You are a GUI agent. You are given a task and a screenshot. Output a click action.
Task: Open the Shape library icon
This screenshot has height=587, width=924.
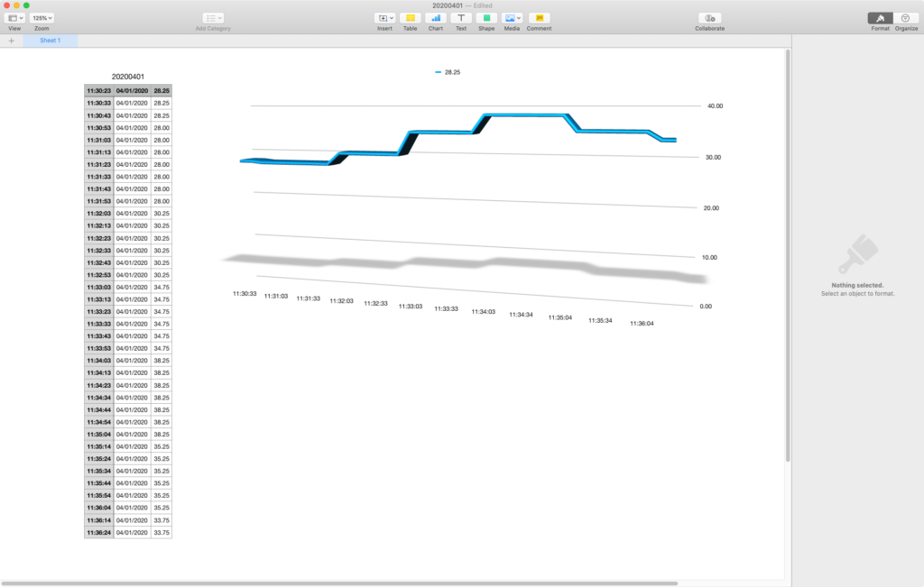[486, 18]
